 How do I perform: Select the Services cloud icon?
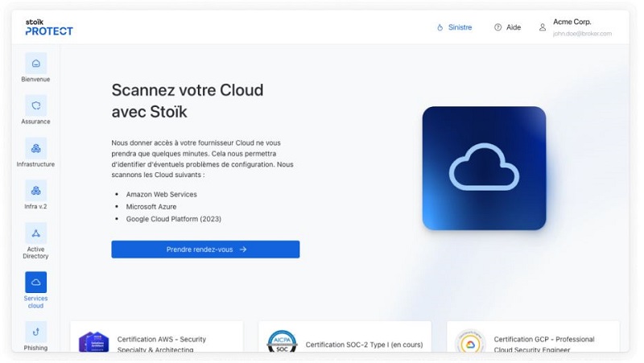click(x=35, y=283)
